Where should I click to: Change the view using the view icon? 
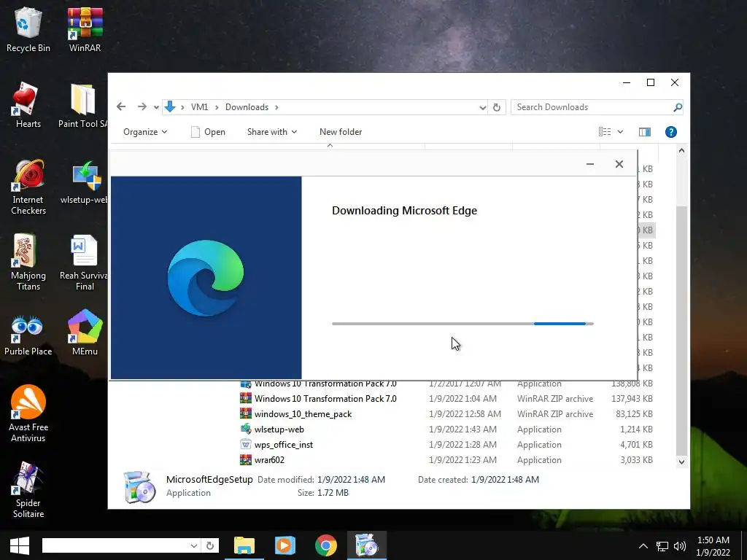point(605,132)
